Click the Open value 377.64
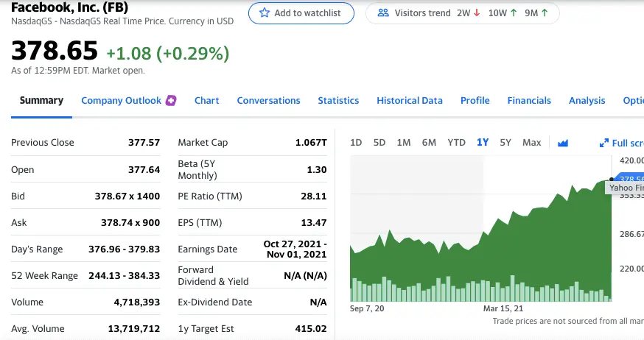The height and width of the screenshot is (340, 644). tap(144, 169)
